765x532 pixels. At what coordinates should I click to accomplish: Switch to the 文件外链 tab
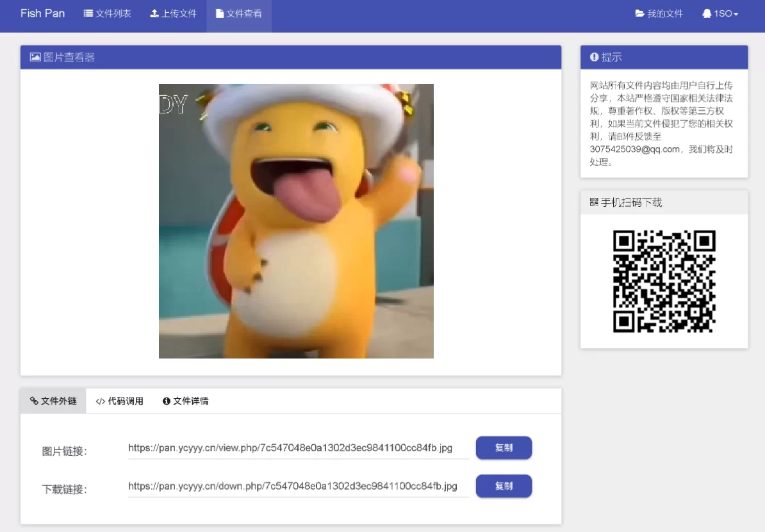pos(53,401)
